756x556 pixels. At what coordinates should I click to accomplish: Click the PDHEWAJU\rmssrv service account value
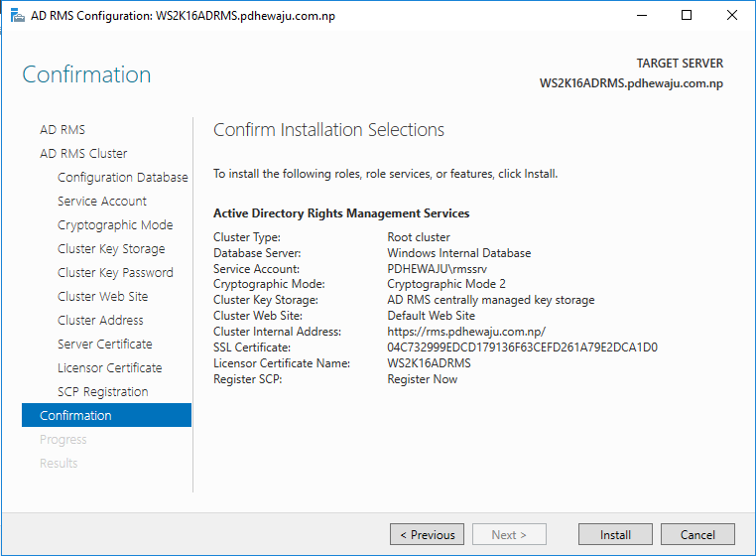click(x=437, y=269)
